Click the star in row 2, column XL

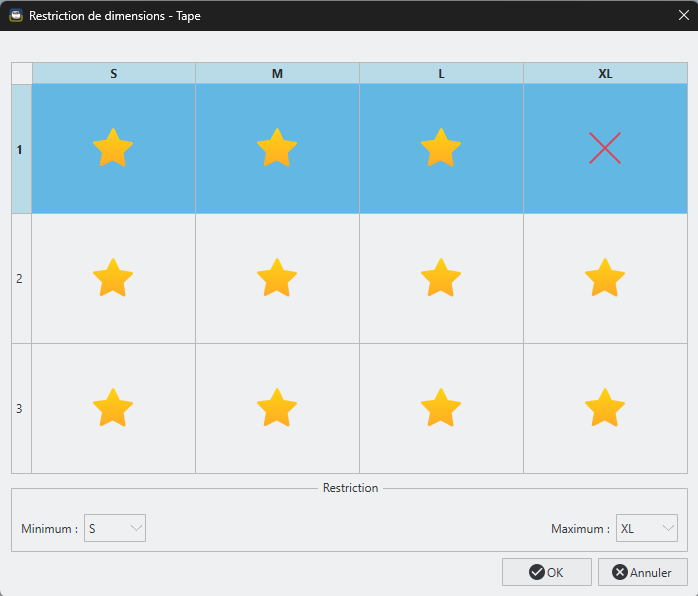605,278
